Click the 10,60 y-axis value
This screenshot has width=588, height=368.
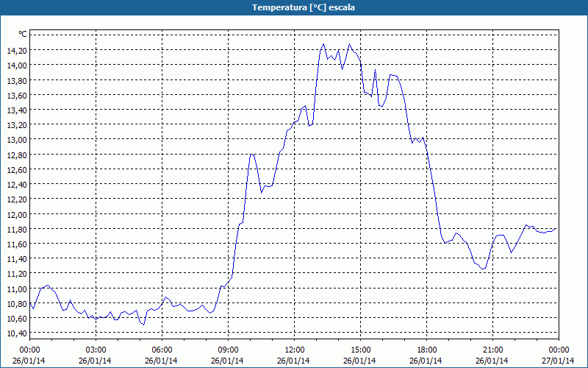16,318
